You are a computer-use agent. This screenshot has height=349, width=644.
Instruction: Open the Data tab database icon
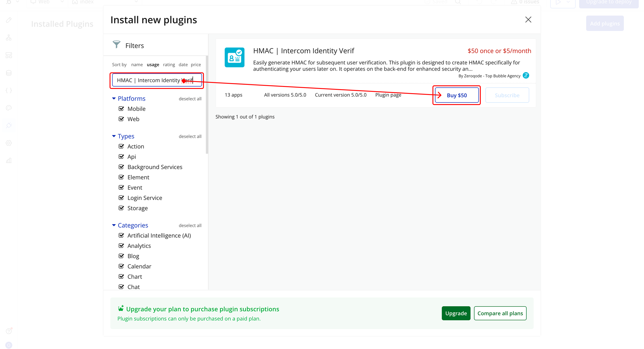(9, 73)
